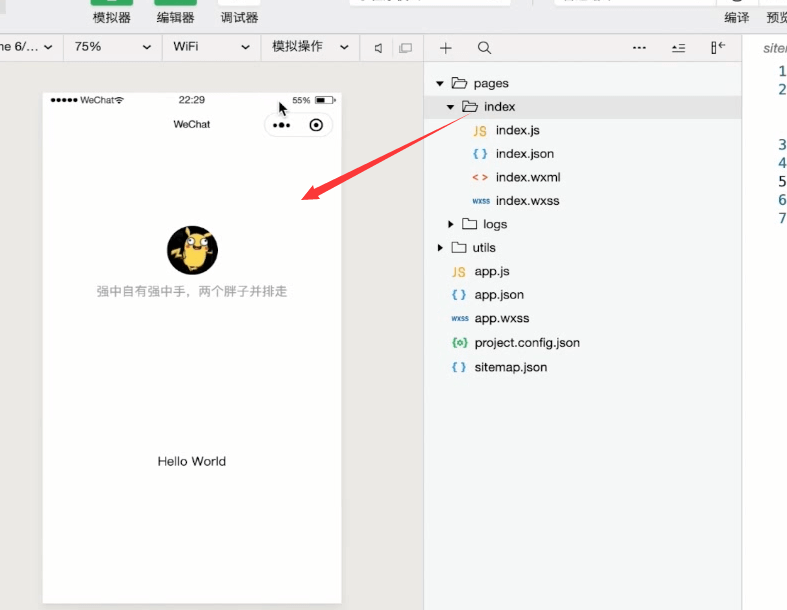This screenshot has width=787, height=610.
Task: Click the config gear-braces icon beside project.config.json
Action: pyautogui.click(x=459, y=343)
